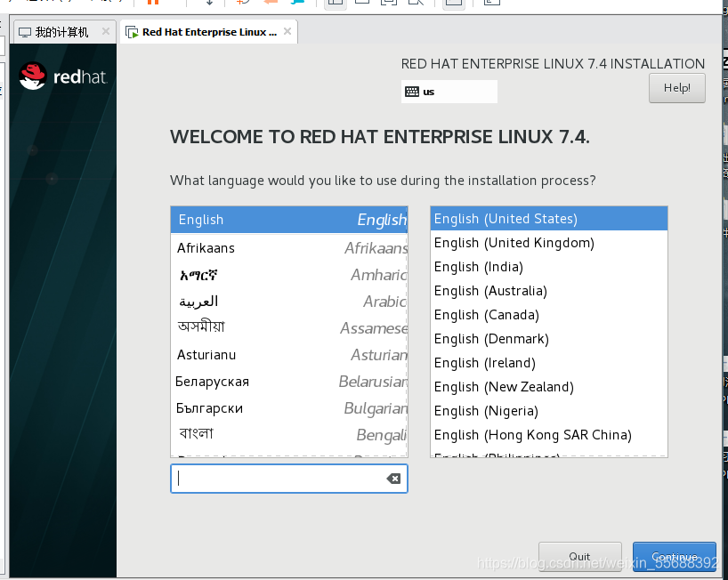Close the 我的计算机 tab
Screen dimensions: 728x580
point(106,31)
